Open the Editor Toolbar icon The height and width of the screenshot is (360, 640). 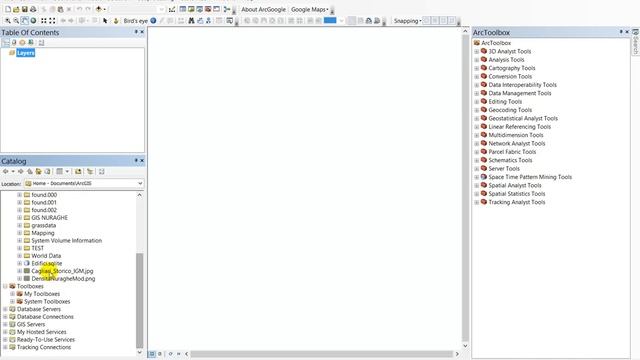point(172,9)
